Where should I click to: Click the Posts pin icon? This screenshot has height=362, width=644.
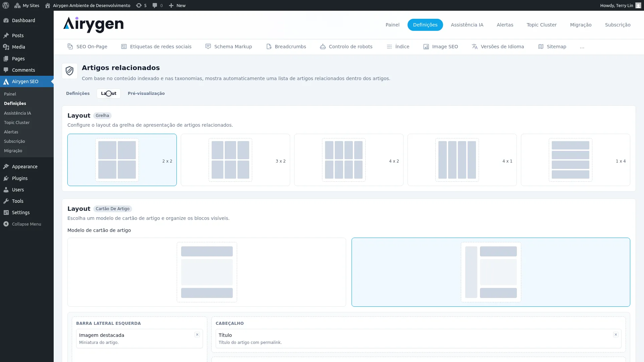coord(6,36)
